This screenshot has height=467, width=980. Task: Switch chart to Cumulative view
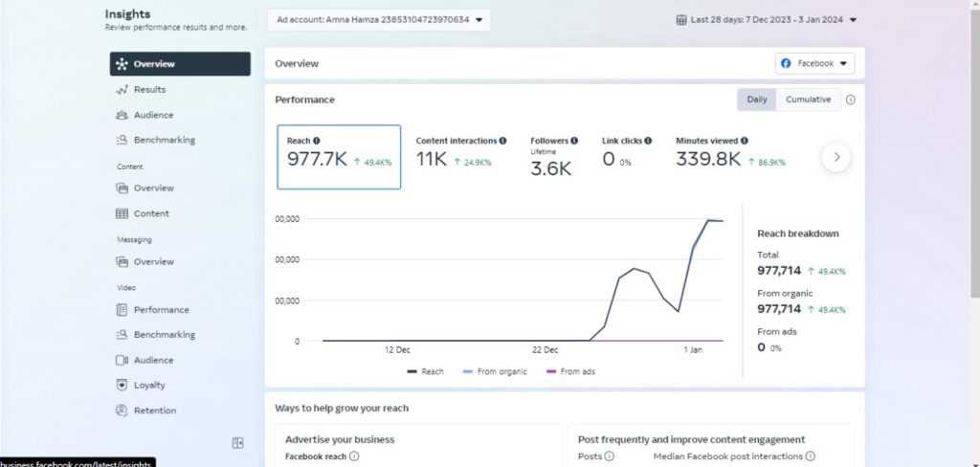pos(808,100)
